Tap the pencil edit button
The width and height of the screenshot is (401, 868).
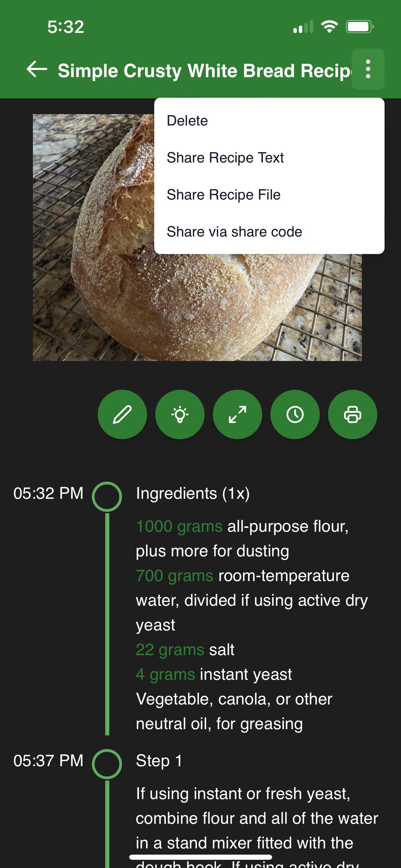(122, 414)
